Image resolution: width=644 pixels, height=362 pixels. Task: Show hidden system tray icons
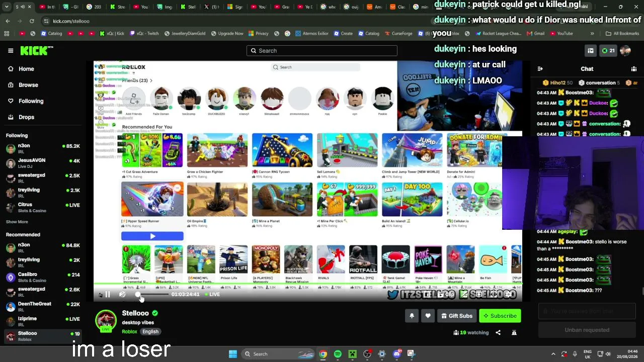[x=553, y=354]
